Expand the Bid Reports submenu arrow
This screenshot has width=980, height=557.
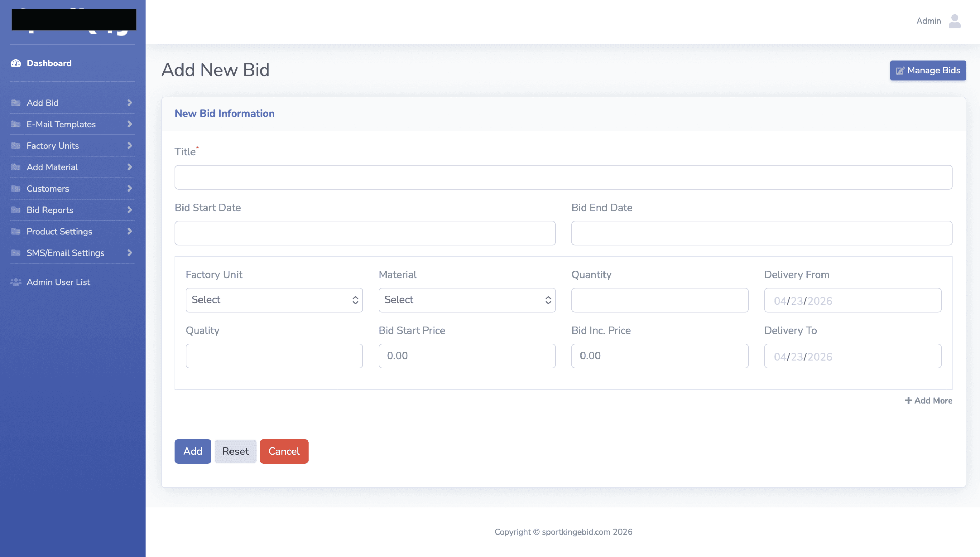pos(130,210)
